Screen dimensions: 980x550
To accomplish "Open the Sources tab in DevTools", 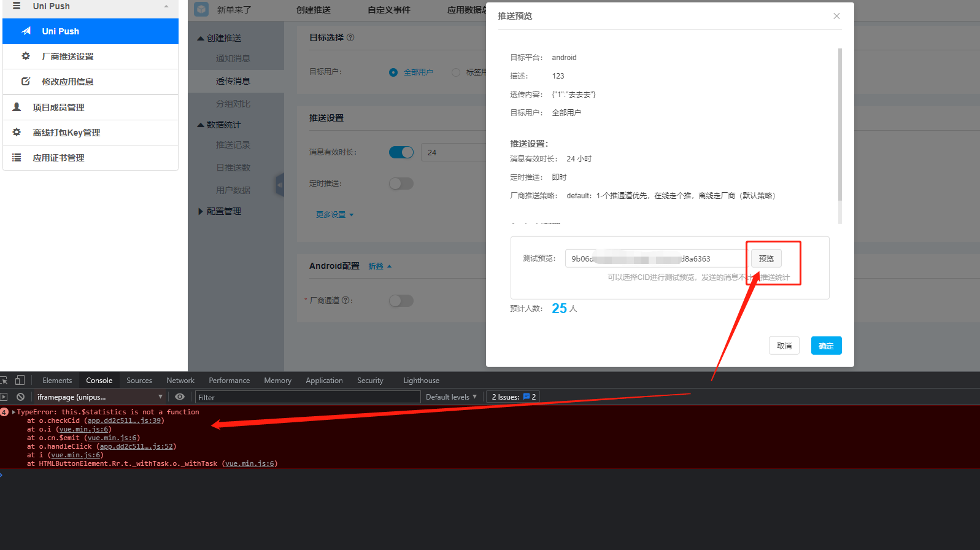I will [x=139, y=381].
